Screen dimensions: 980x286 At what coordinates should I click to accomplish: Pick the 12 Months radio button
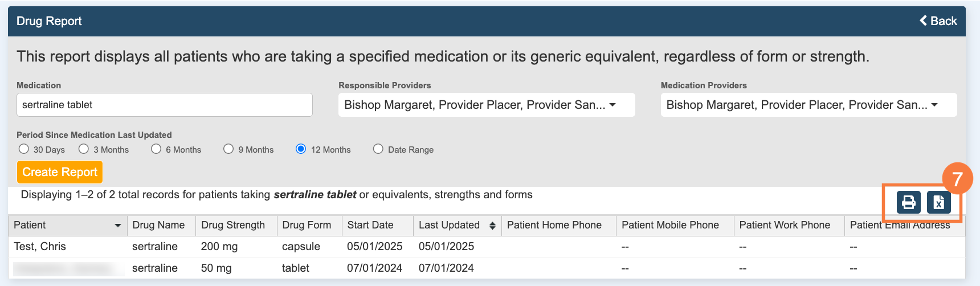click(301, 149)
